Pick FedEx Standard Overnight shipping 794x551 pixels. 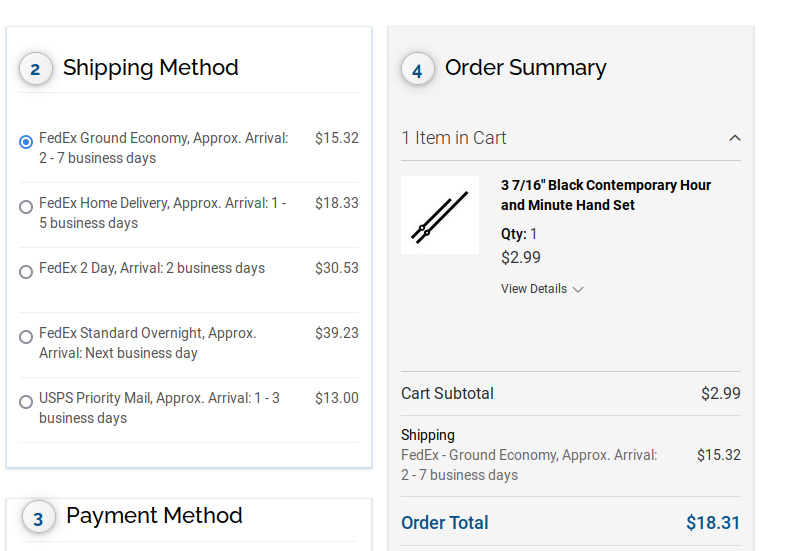pyautogui.click(x=26, y=337)
